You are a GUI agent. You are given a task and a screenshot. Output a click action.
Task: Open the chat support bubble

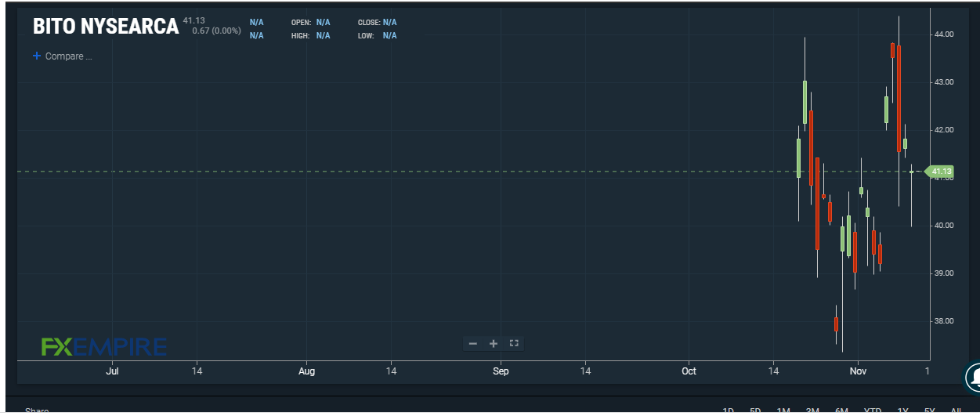(x=972, y=377)
